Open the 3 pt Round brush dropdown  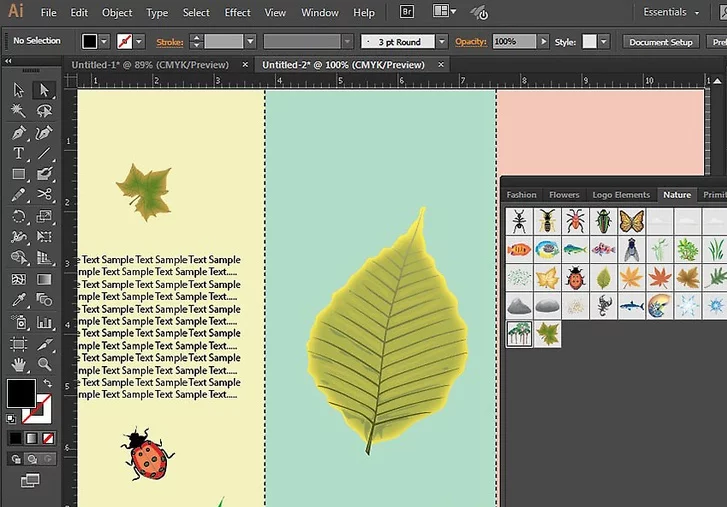tap(441, 42)
